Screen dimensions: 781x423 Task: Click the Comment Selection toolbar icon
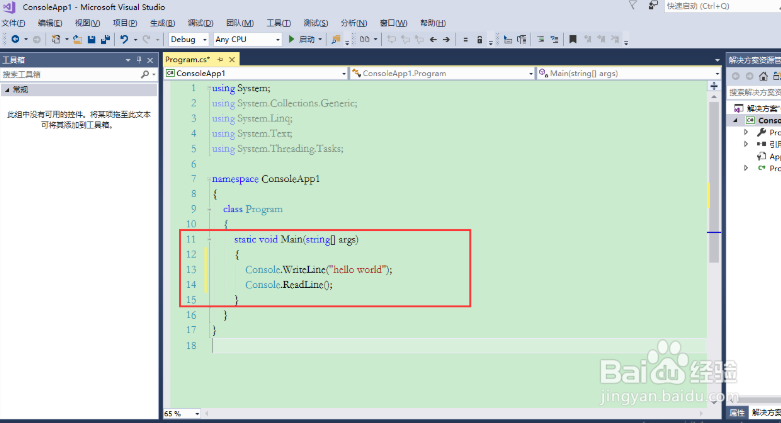[x=540, y=39]
